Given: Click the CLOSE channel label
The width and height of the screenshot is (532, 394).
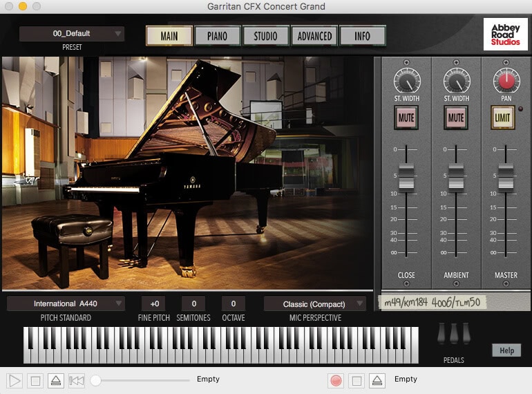Looking at the screenshot, I should click(406, 275).
